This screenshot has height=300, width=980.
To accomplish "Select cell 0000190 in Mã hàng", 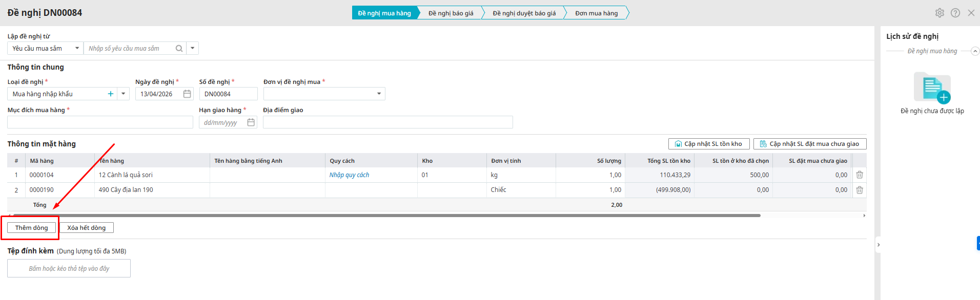I will pyautogui.click(x=60, y=190).
